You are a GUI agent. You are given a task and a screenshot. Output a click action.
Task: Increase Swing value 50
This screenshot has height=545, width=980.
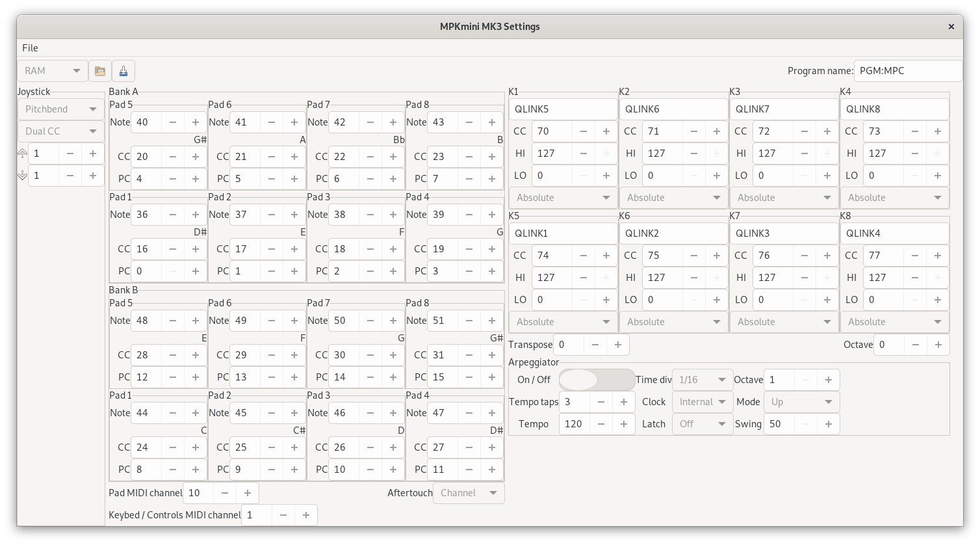(829, 424)
